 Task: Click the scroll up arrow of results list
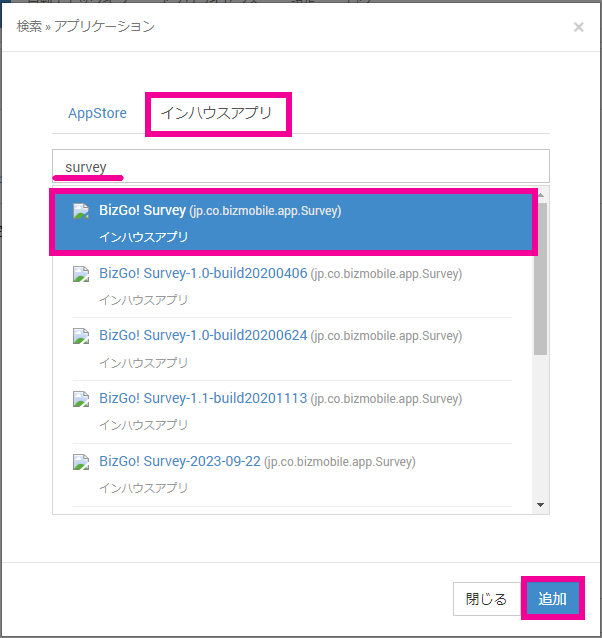(541, 195)
